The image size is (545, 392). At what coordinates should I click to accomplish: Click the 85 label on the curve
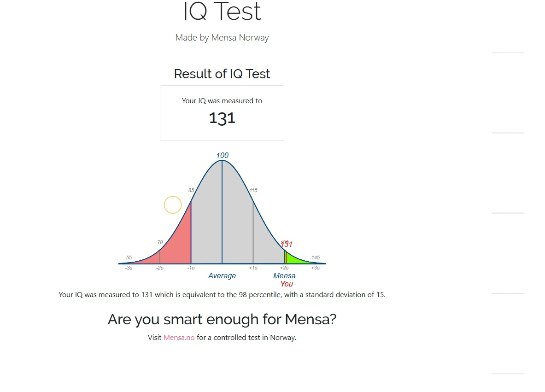(191, 190)
